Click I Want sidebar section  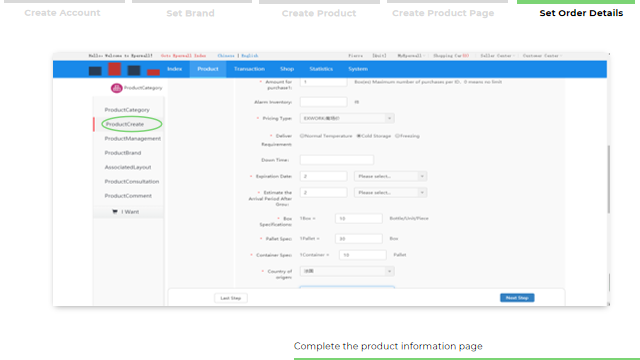click(x=128, y=212)
